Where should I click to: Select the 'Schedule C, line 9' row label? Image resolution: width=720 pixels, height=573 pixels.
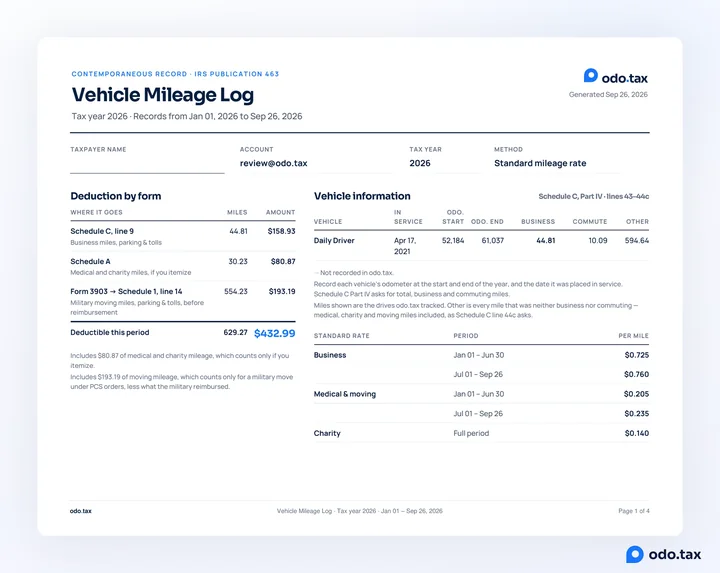[102, 231]
